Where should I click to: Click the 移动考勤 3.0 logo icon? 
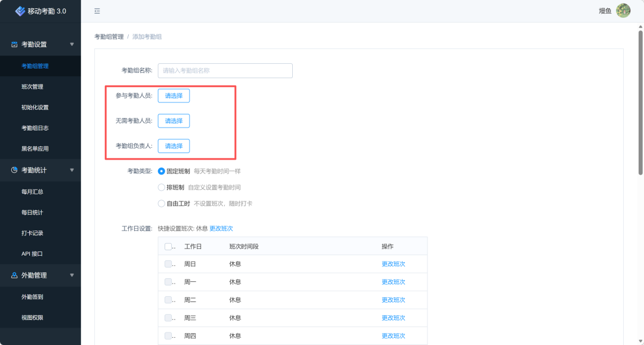[20, 11]
